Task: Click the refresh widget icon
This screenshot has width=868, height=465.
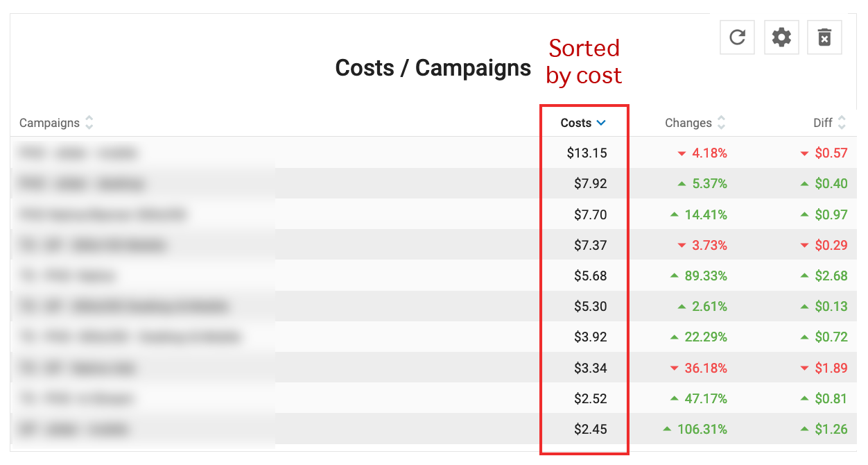Action: (x=737, y=37)
